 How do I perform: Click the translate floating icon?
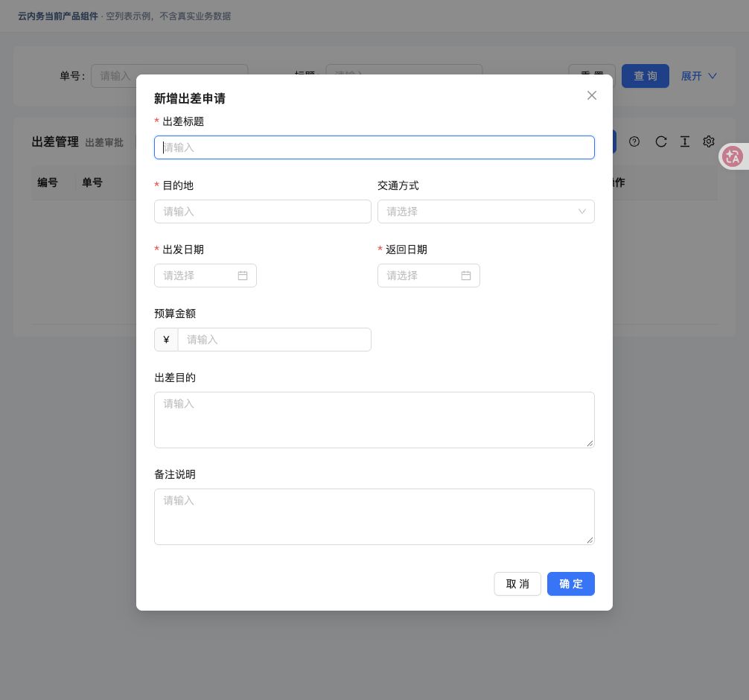733,156
